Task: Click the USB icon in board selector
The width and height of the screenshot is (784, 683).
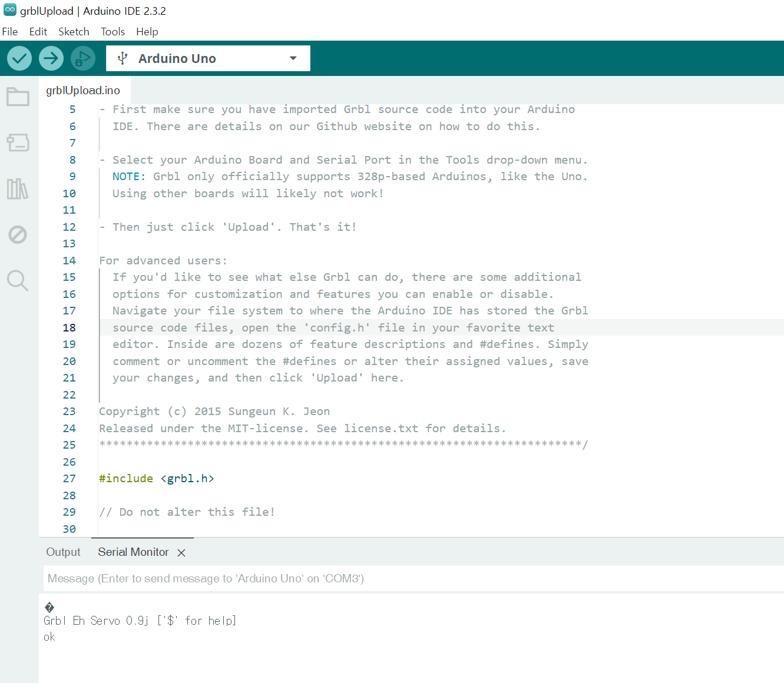Action: (123, 58)
